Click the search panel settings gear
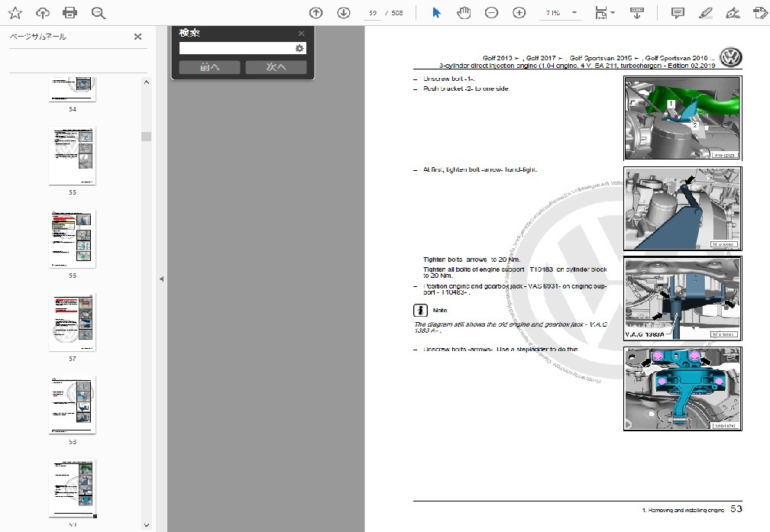This screenshot has height=532, width=770. 299,48
